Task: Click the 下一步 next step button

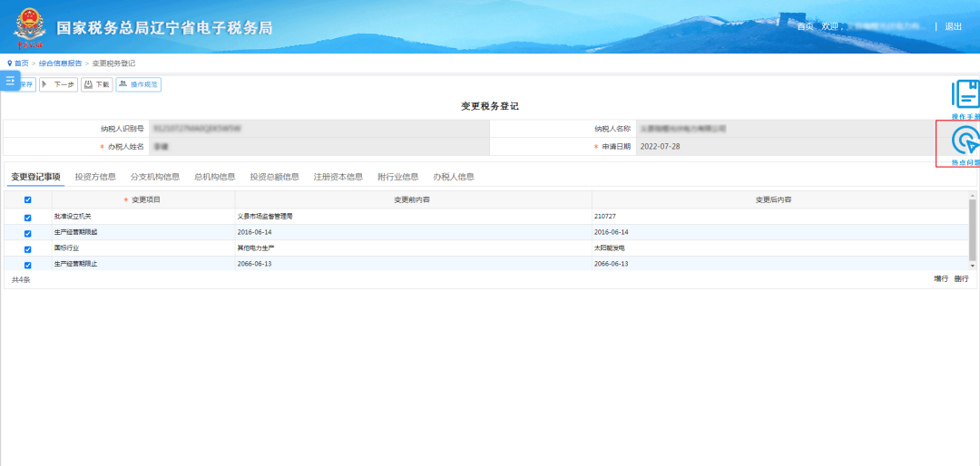Action: (58, 84)
